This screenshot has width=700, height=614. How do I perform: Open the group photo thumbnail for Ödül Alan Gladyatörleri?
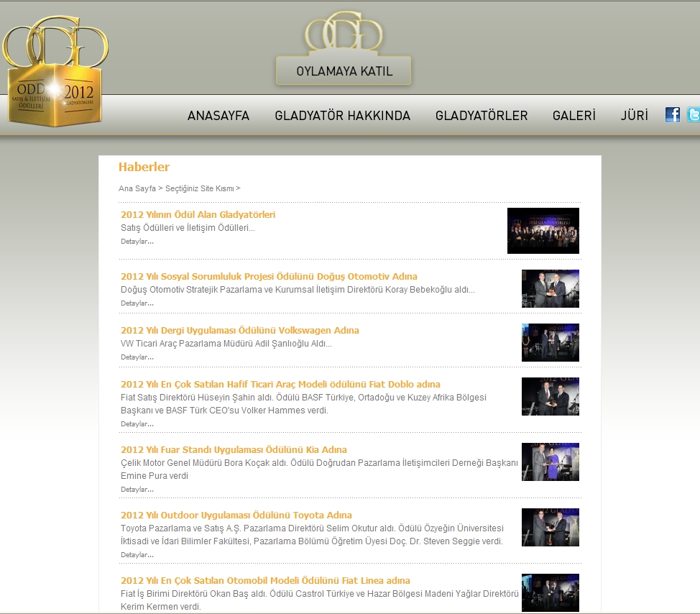pyautogui.click(x=543, y=230)
